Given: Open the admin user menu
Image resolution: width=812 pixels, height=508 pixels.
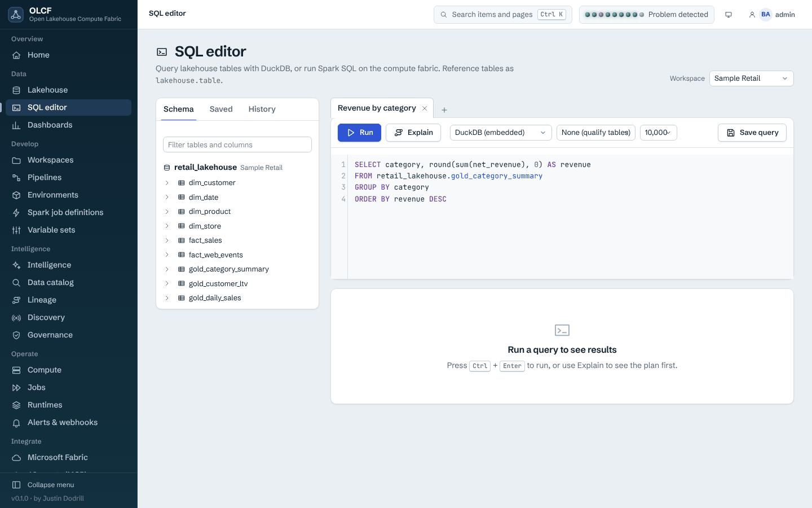Looking at the screenshot, I should [772, 15].
